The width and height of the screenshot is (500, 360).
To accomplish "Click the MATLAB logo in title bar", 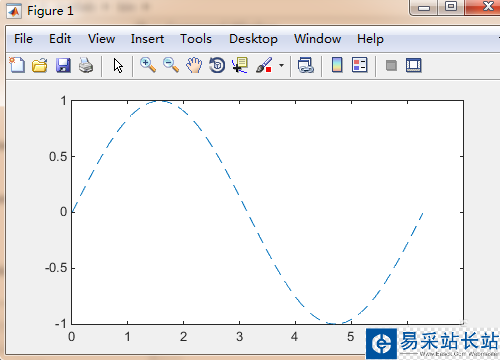I will pyautogui.click(x=14, y=11).
